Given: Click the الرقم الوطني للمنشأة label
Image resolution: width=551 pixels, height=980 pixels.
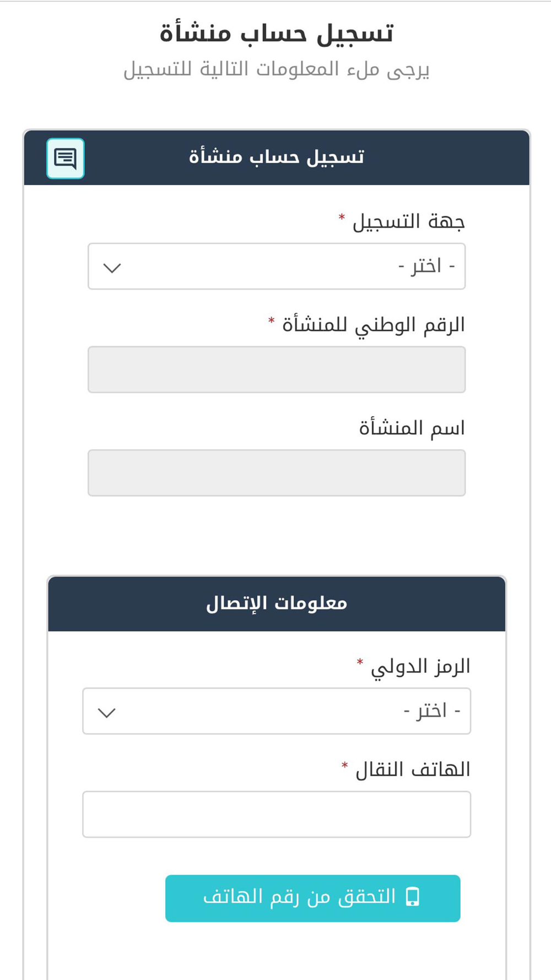Looking at the screenshot, I should pos(374,325).
